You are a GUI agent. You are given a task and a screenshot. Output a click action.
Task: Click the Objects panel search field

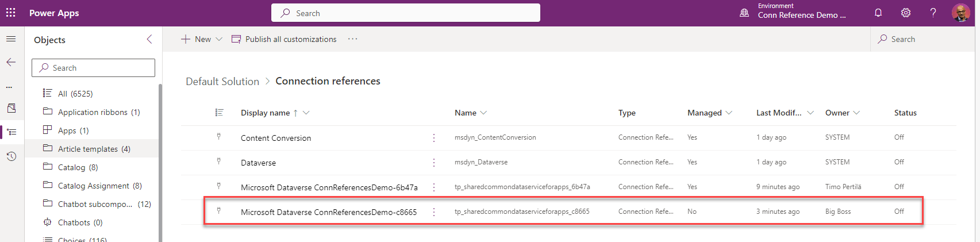pos(94,68)
